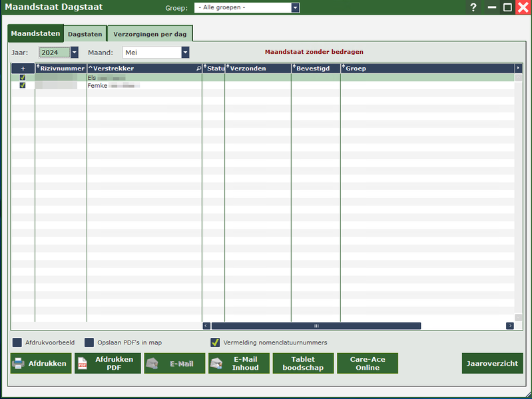
Task: Click the envelope icon on E-Mail Inhoud
Action: (x=216, y=363)
